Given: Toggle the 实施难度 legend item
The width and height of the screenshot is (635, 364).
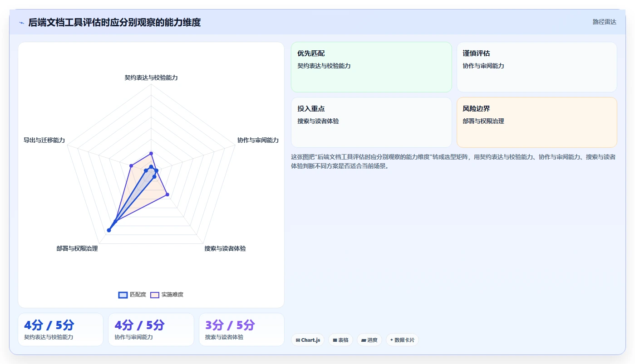Looking at the screenshot, I should (167, 295).
